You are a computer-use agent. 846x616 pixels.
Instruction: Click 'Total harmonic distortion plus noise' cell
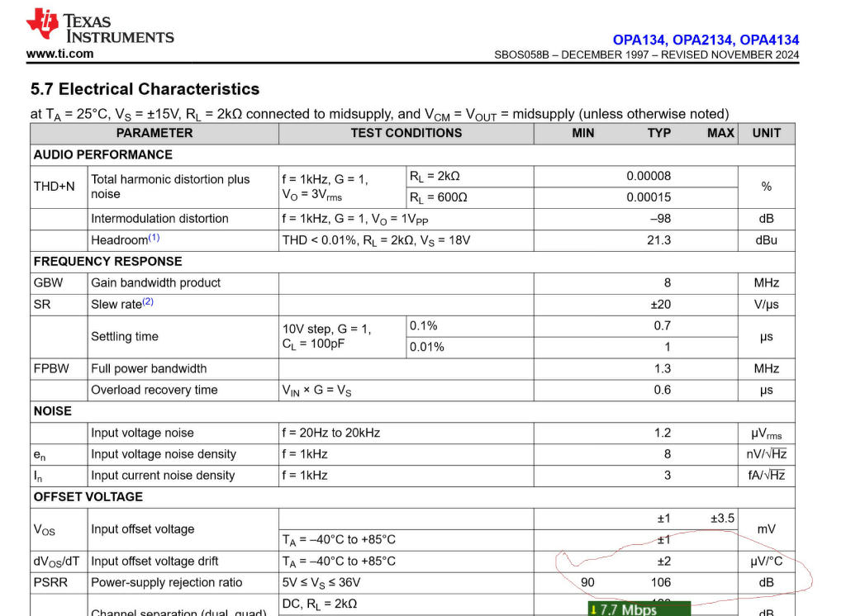183,187
